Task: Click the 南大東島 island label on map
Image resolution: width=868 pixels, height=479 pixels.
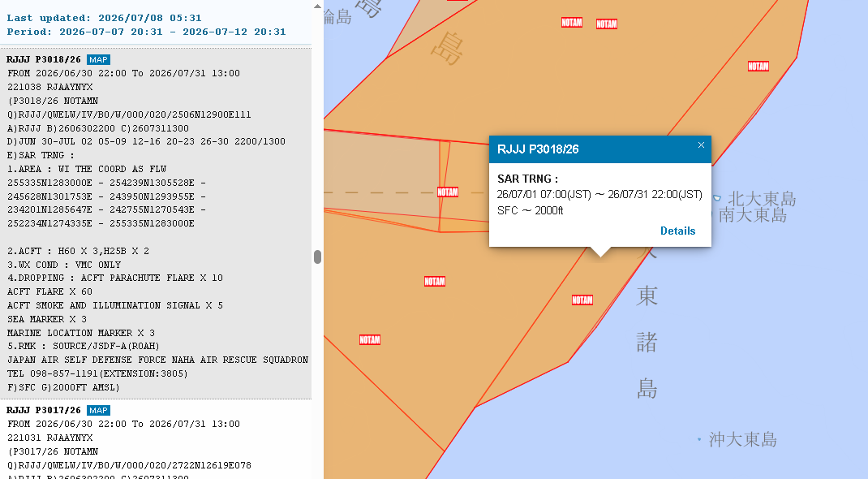Action: point(753,215)
